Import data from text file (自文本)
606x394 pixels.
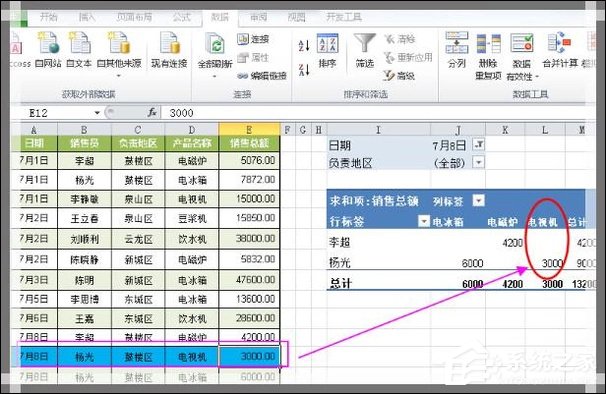coord(79,51)
